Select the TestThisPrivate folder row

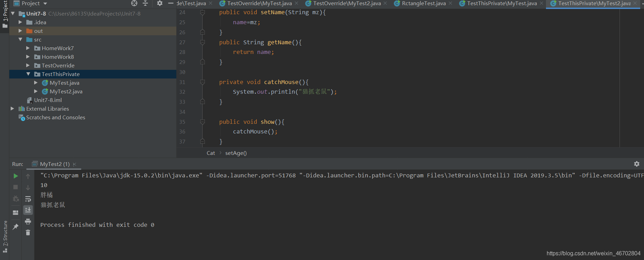click(x=93, y=74)
